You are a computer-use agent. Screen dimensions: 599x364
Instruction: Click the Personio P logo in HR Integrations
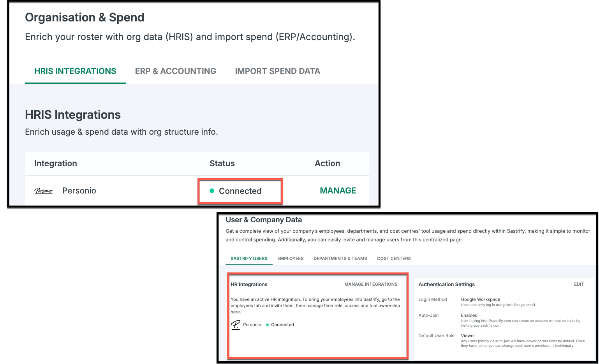pos(236,325)
